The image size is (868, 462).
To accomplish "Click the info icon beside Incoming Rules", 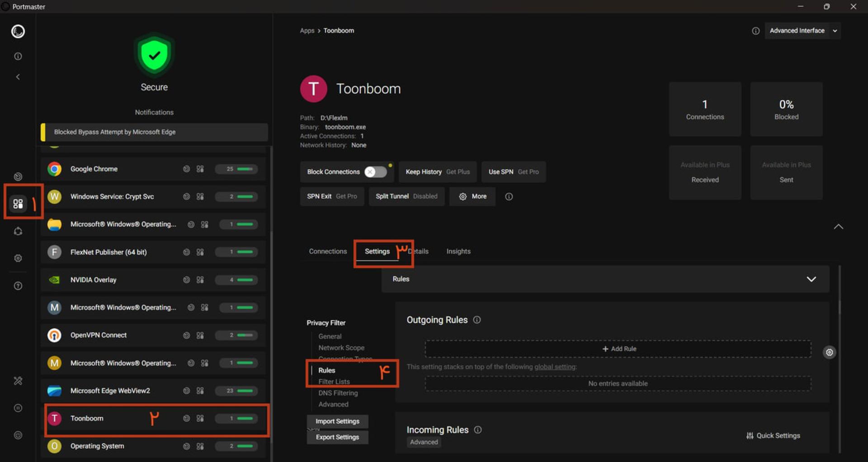I will [478, 430].
